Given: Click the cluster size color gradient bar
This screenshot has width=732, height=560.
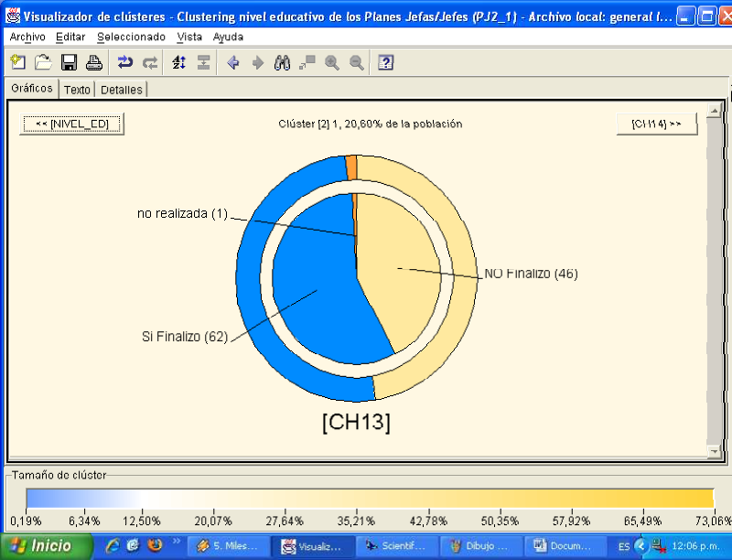Looking at the screenshot, I should 369,498.
